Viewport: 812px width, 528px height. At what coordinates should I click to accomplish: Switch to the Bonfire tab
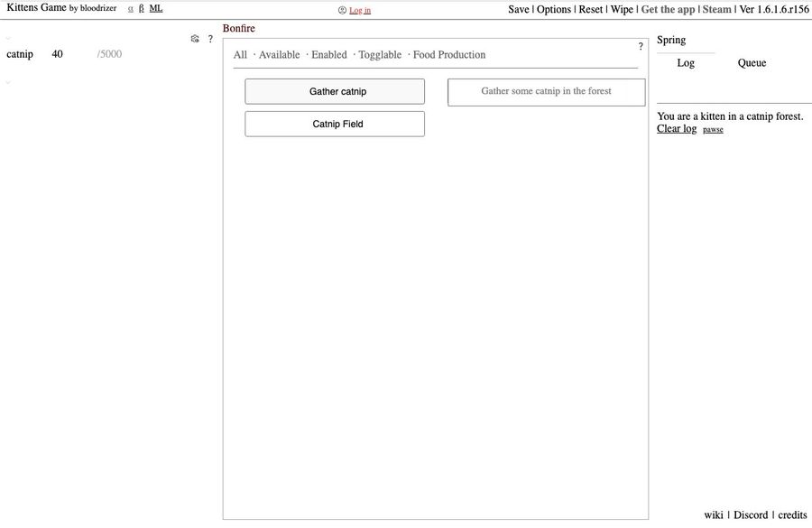pyautogui.click(x=239, y=29)
